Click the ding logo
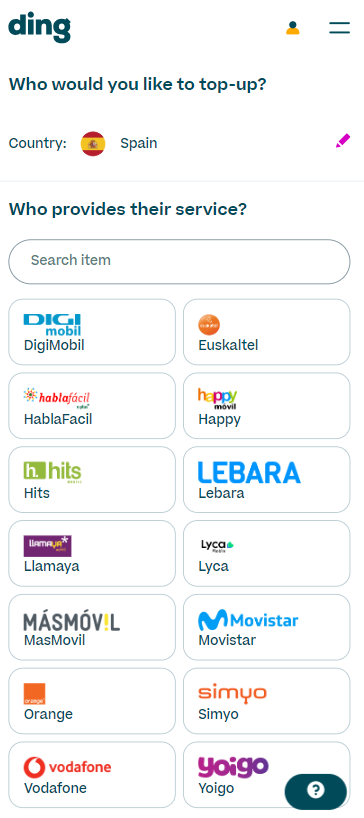Image resolution: width=364 pixels, height=818 pixels. pyautogui.click(x=40, y=27)
